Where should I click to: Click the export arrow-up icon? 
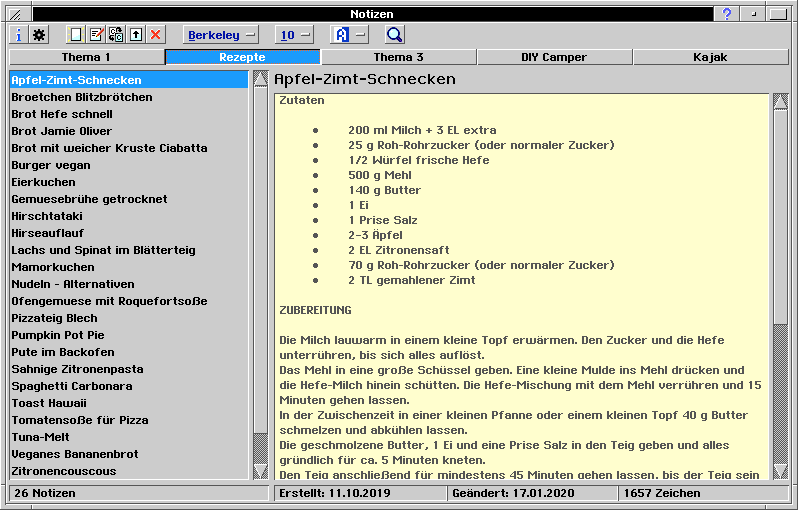(x=136, y=35)
